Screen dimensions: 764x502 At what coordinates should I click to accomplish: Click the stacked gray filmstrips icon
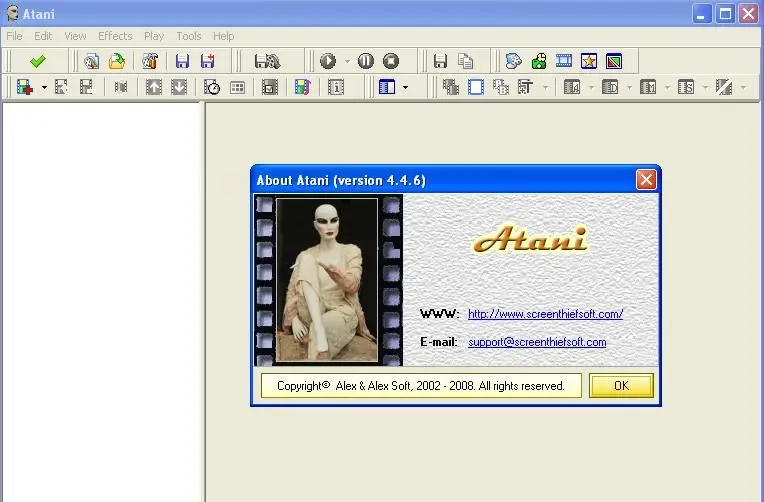[451, 87]
